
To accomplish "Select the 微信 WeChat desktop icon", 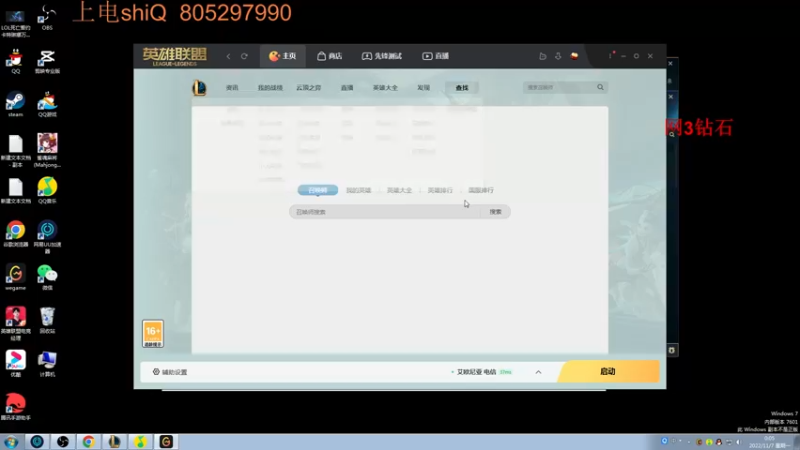I will click(x=47, y=278).
